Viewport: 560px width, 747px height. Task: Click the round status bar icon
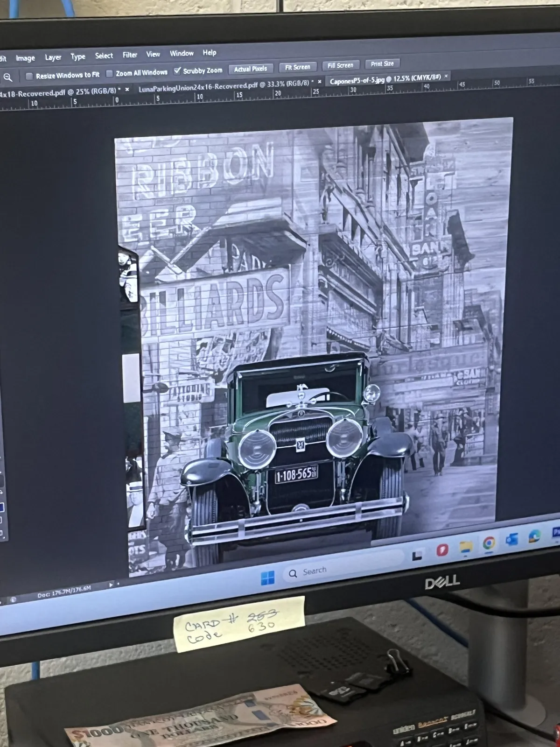[x=13, y=599]
